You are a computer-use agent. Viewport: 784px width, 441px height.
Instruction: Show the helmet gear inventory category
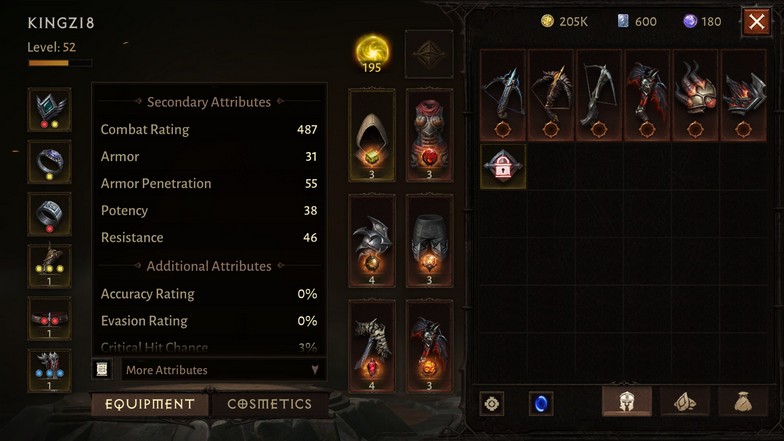(x=627, y=401)
